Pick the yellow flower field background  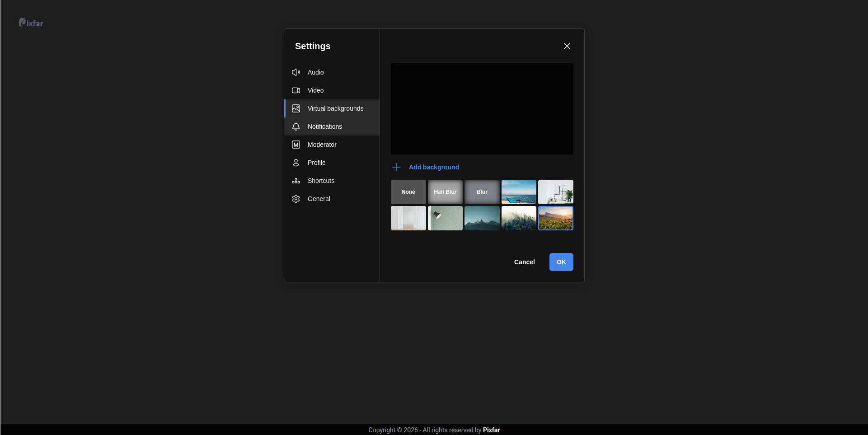tap(555, 218)
